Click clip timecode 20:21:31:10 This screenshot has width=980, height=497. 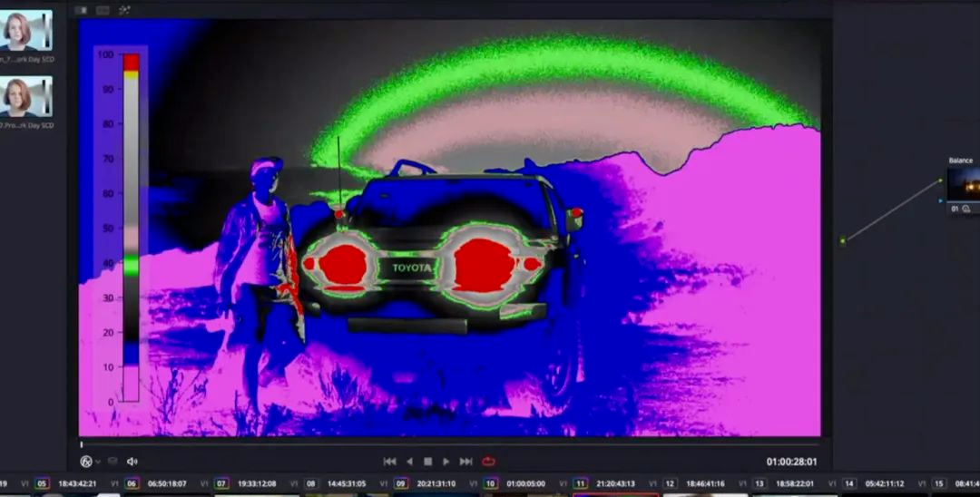[x=436, y=484]
